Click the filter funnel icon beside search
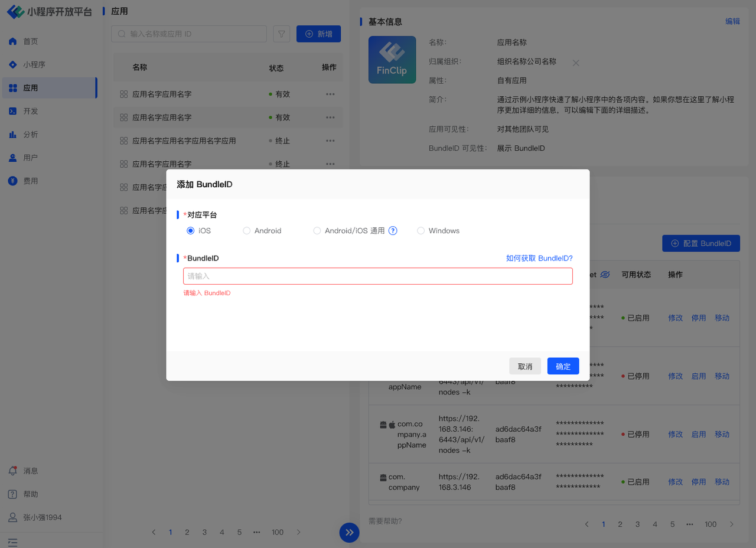The width and height of the screenshot is (756, 548). click(281, 34)
